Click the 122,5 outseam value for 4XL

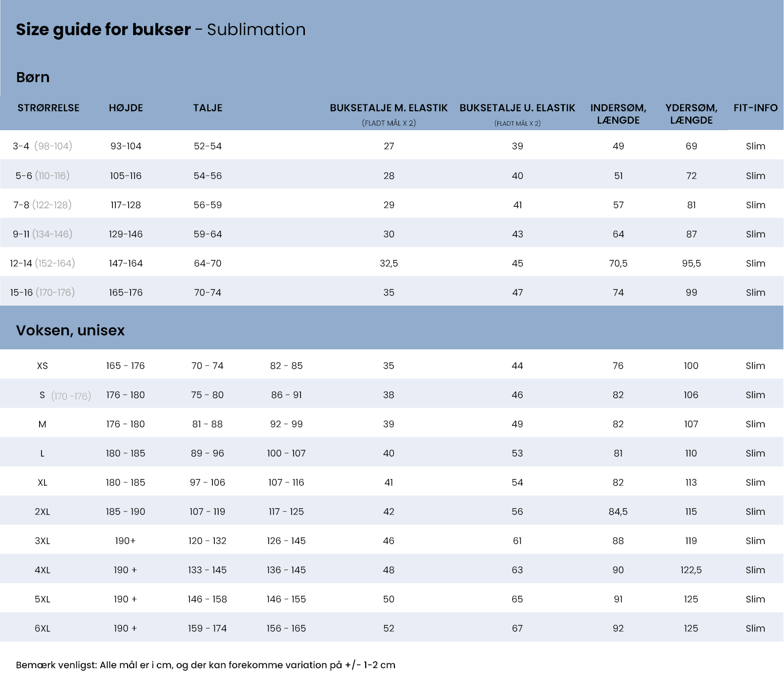[x=691, y=570]
